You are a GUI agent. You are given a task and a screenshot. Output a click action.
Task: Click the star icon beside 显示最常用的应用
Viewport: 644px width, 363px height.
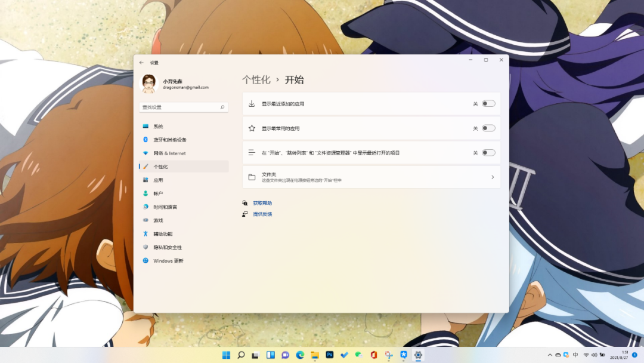pyautogui.click(x=252, y=128)
